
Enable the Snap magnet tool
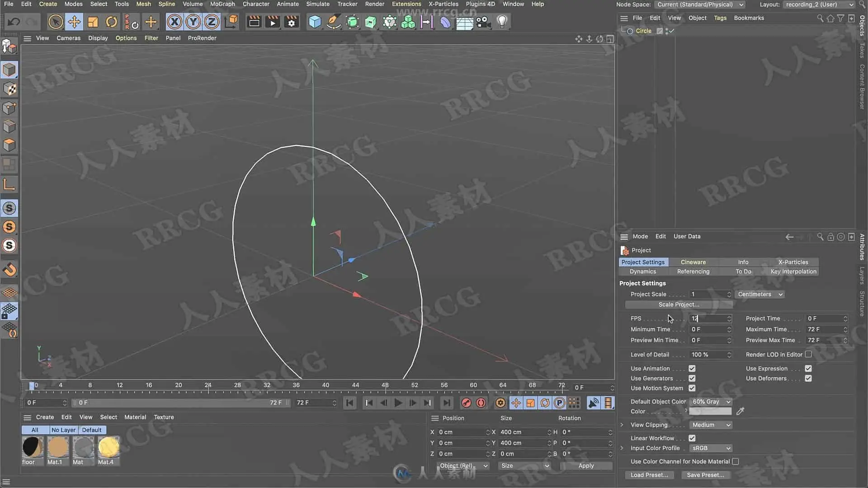point(9,270)
